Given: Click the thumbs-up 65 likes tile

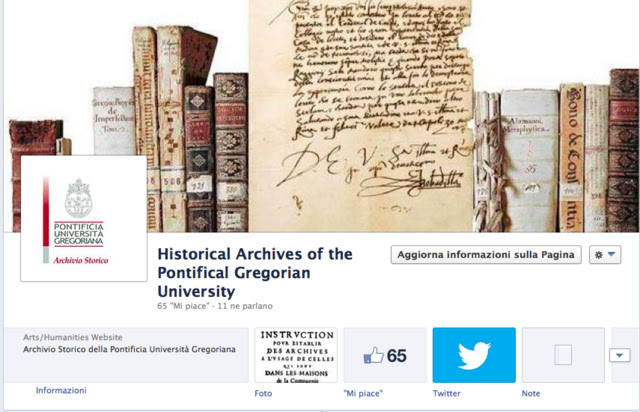Looking at the screenshot, I should [385, 355].
